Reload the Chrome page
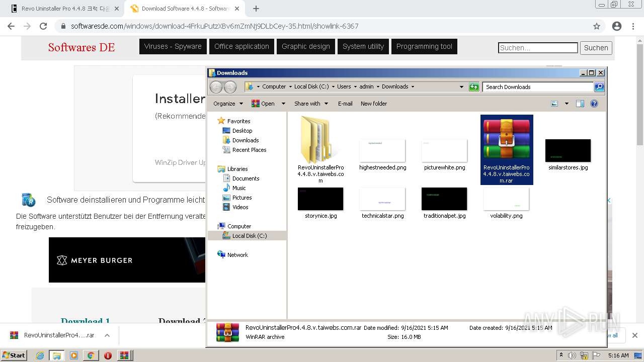 pyautogui.click(x=43, y=26)
